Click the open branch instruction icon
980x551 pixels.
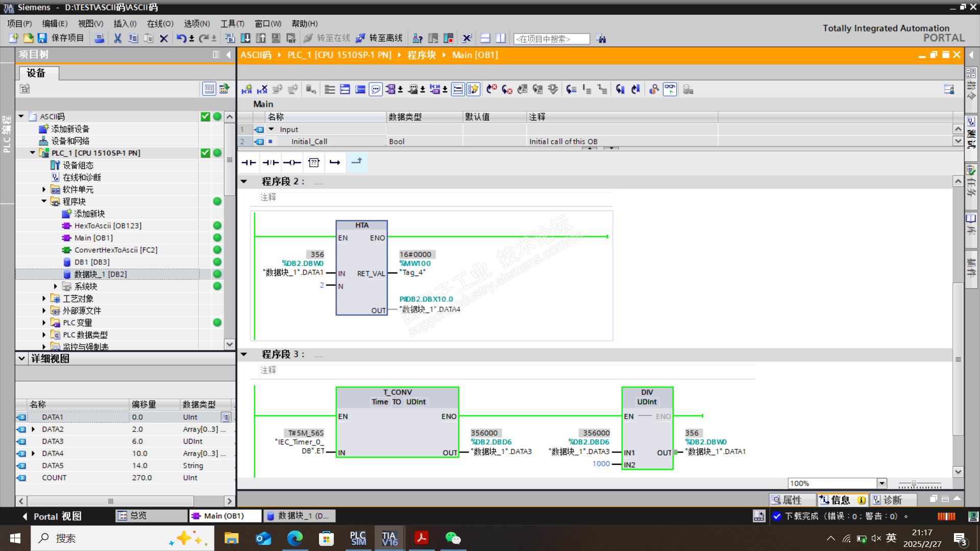coord(335,163)
